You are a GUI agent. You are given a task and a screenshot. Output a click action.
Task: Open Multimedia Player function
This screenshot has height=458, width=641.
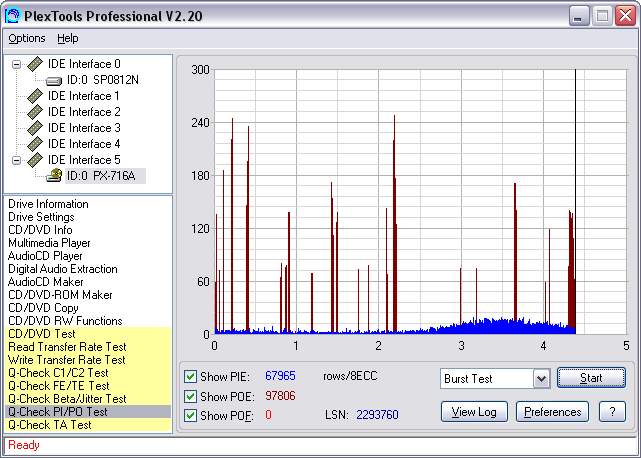pyautogui.click(x=49, y=243)
